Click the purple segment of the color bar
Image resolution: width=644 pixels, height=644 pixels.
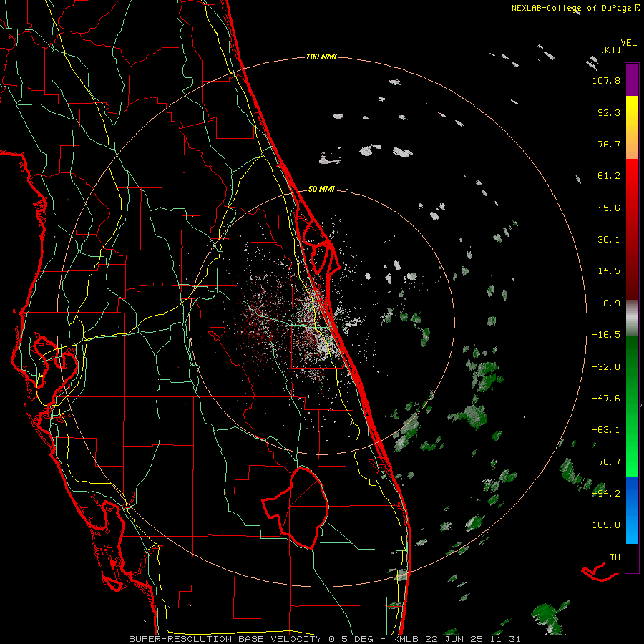pos(632,79)
